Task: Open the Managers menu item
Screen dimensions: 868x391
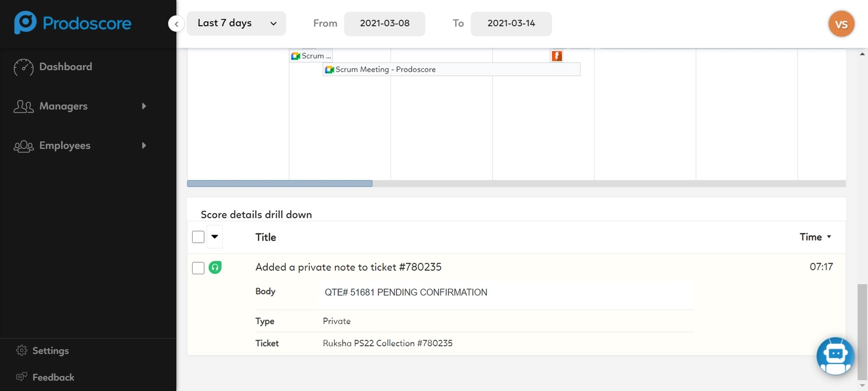Action: pos(63,106)
